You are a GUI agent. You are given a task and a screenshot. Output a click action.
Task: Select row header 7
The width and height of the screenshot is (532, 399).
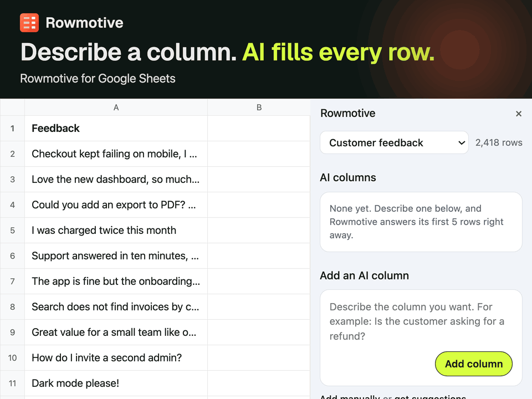(x=13, y=281)
